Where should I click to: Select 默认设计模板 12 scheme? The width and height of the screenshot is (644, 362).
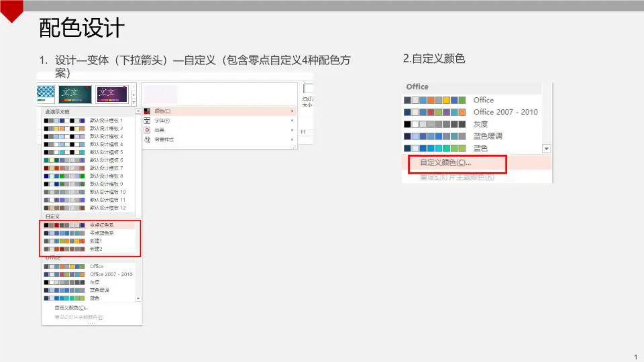pos(89,208)
